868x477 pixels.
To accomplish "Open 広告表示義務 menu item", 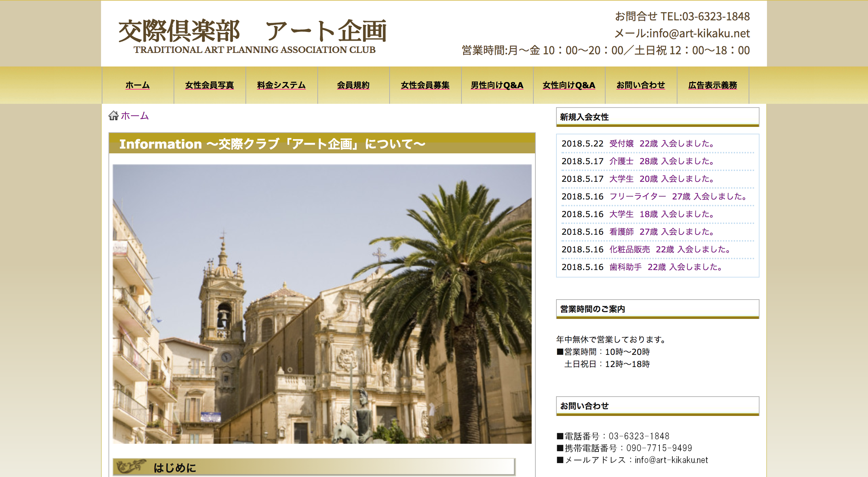I will [712, 85].
